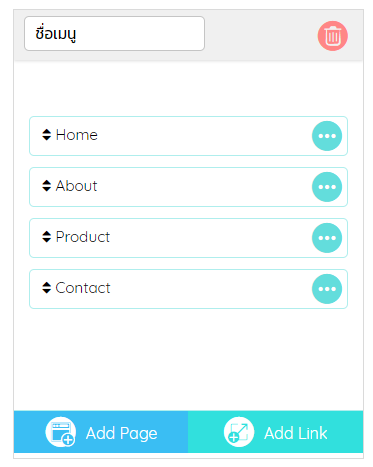Click the reorder arrows next to Product
Screen dimensions: 373x467
[x=46, y=237]
